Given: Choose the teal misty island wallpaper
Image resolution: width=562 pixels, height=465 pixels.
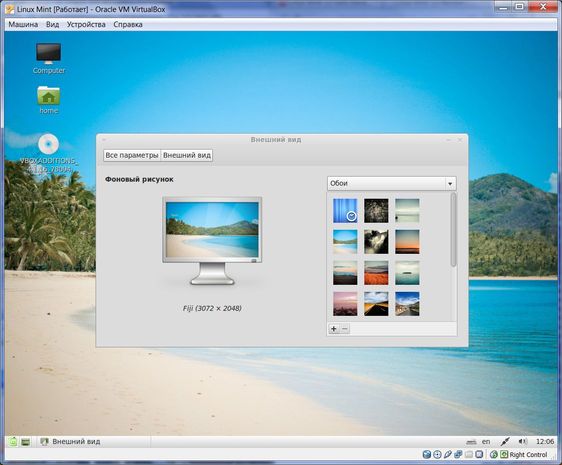Looking at the screenshot, I should click(x=407, y=273).
